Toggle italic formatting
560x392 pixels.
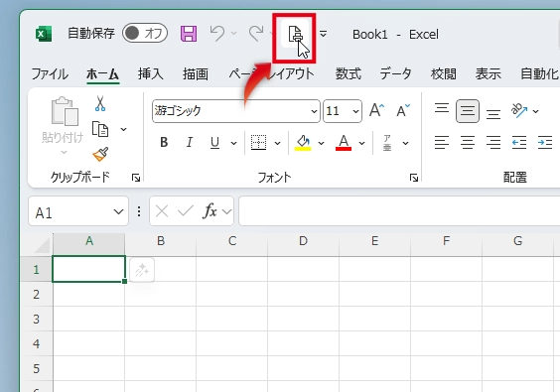coord(190,143)
